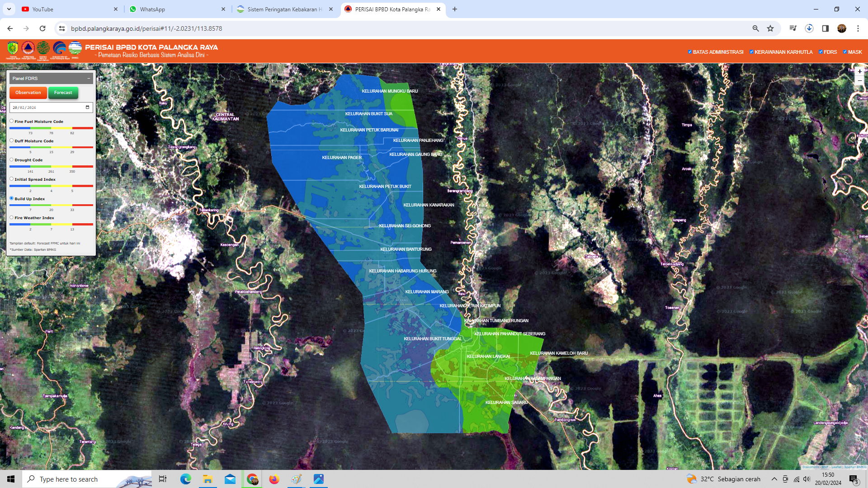This screenshot has width=868, height=488.
Task: Click KELURAHAN PAGER region label
Action: [x=342, y=158]
